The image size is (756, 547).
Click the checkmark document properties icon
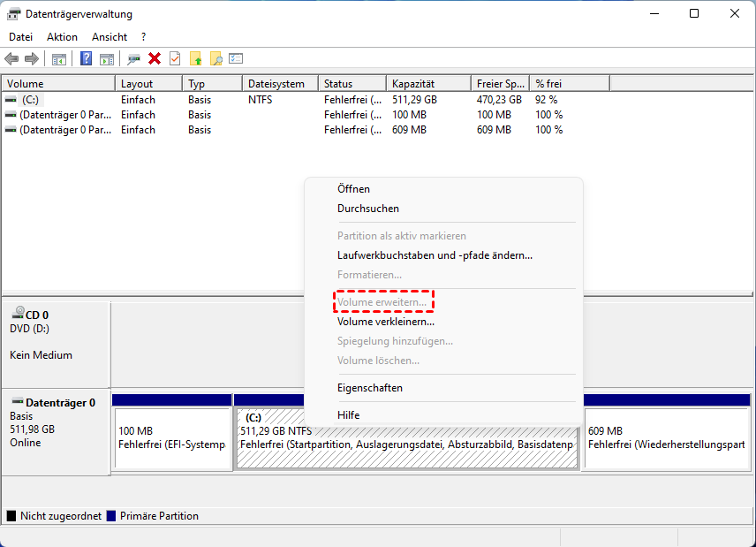tap(175, 59)
